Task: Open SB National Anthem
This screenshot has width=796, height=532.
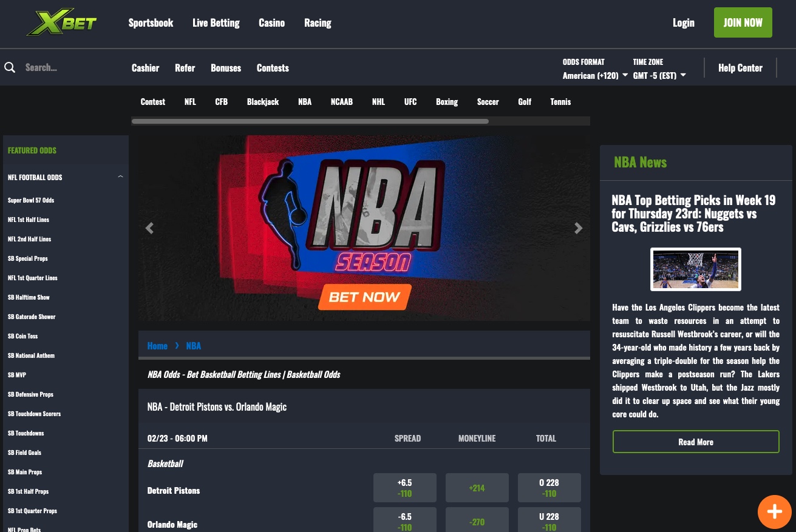Action: click(x=32, y=355)
